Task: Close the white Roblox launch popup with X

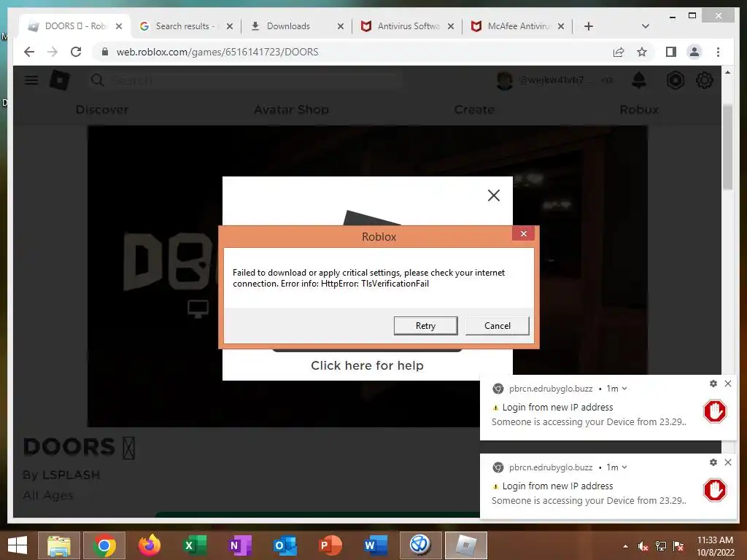Action: pyautogui.click(x=494, y=195)
